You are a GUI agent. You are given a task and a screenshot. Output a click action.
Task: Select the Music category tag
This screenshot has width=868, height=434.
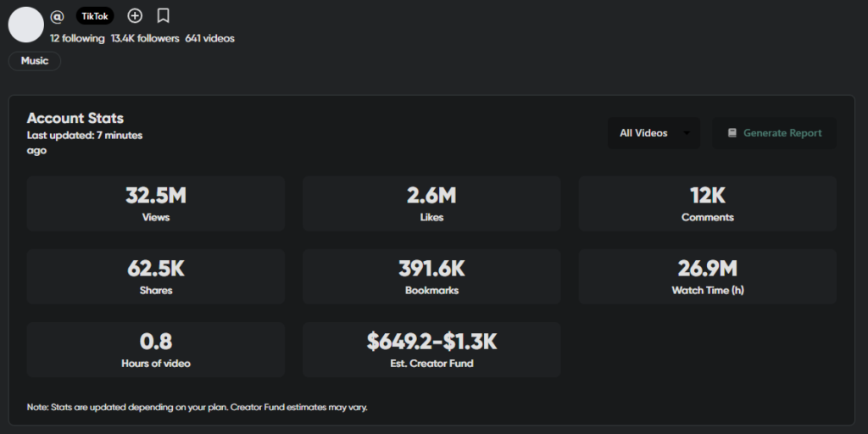click(35, 61)
